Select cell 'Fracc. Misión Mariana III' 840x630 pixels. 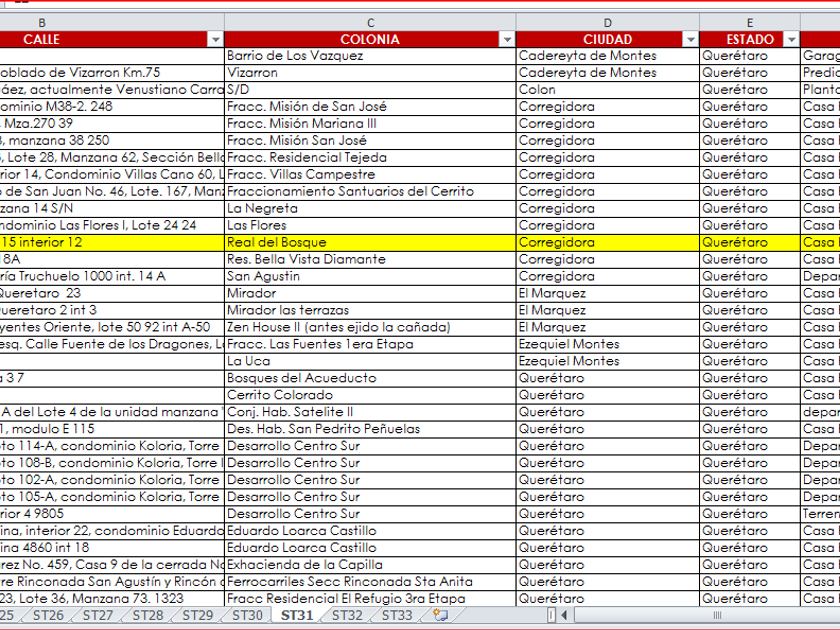370,124
